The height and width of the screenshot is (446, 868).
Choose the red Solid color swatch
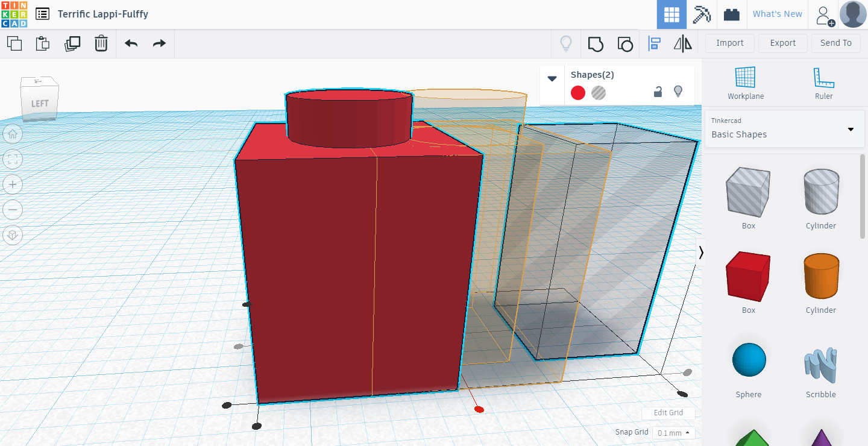578,93
